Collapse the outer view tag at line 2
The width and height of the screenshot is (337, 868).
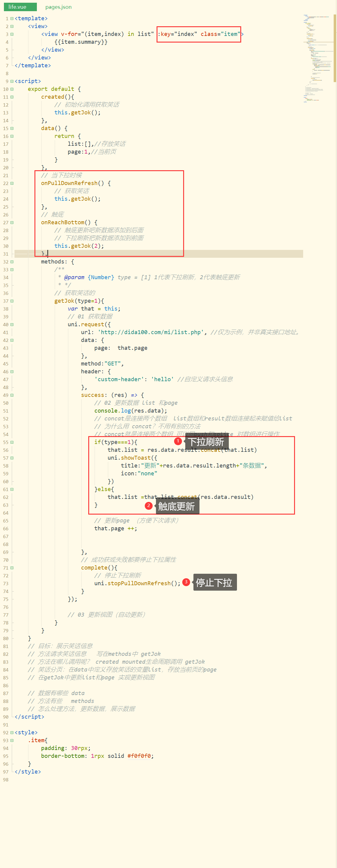click(12, 26)
